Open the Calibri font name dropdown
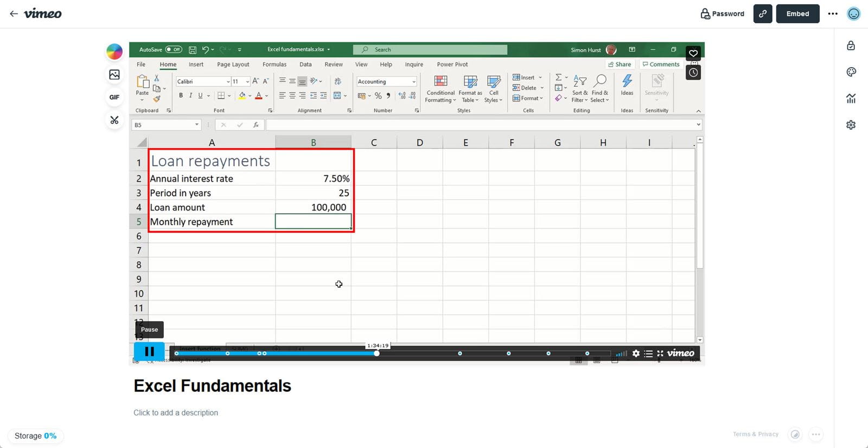Screen dimensions: 868x448 (228, 81)
